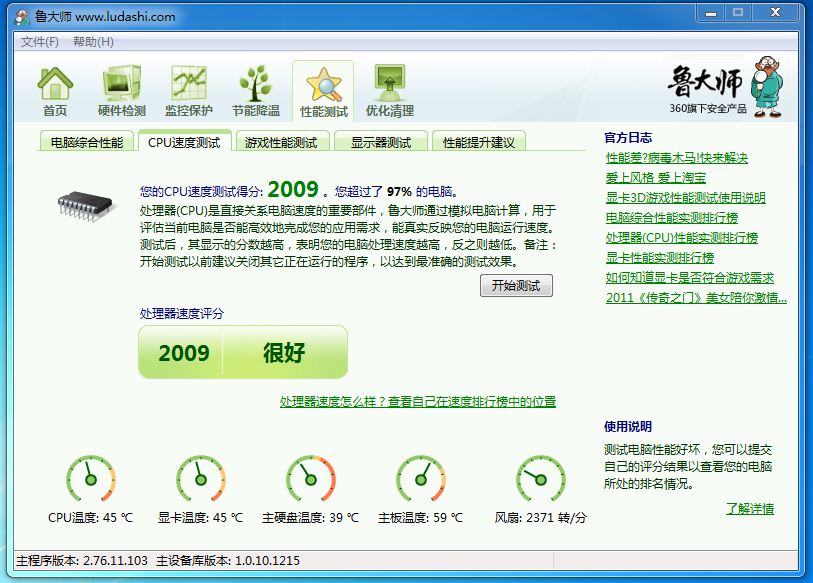Screen dimensions: 813x583
Task: Open the 帮助(H) menu
Action: point(93,42)
